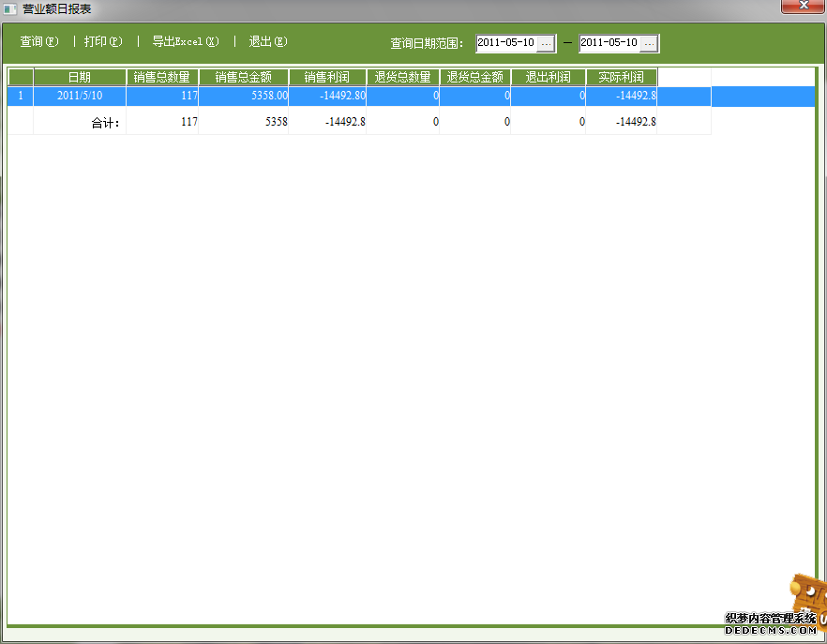Viewport: 827px width, 644px height.
Task: Focus the end date input field
Action: click(609, 43)
